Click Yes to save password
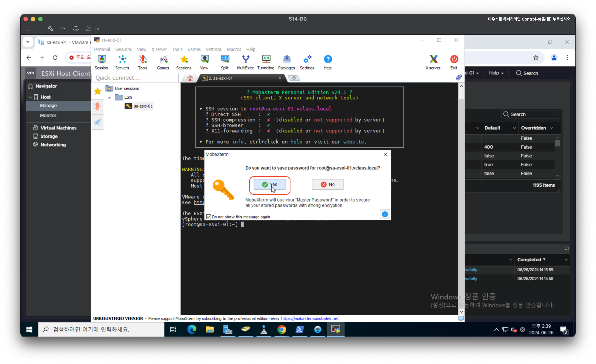 (x=269, y=185)
